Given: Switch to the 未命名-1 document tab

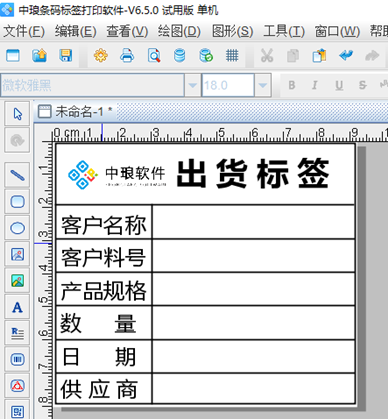Looking at the screenshot, I should (75, 112).
